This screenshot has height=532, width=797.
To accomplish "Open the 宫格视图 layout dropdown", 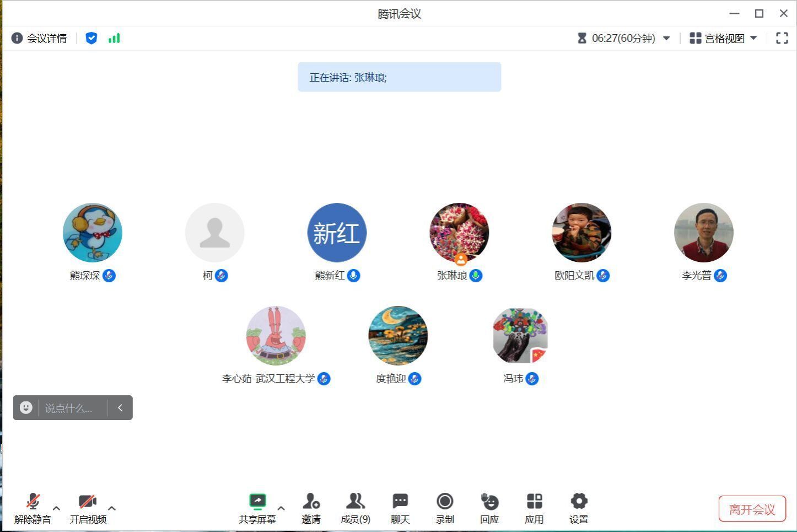I will coord(724,38).
